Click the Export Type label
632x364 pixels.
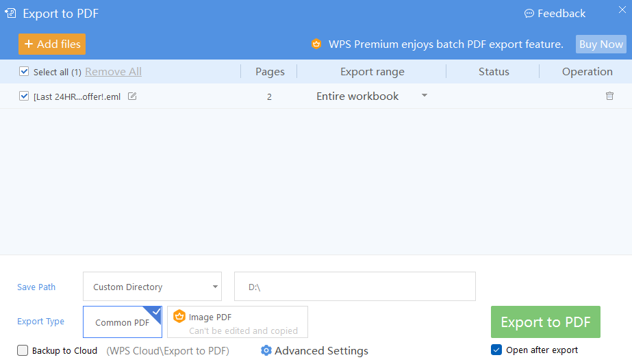coord(40,322)
